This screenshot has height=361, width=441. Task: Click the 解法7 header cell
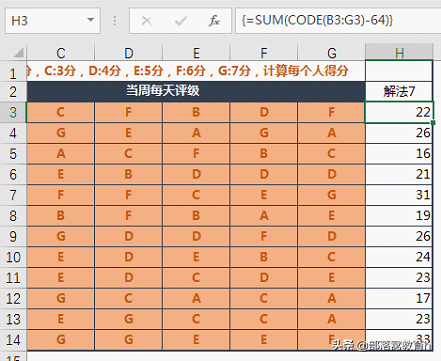[x=399, y=91]
